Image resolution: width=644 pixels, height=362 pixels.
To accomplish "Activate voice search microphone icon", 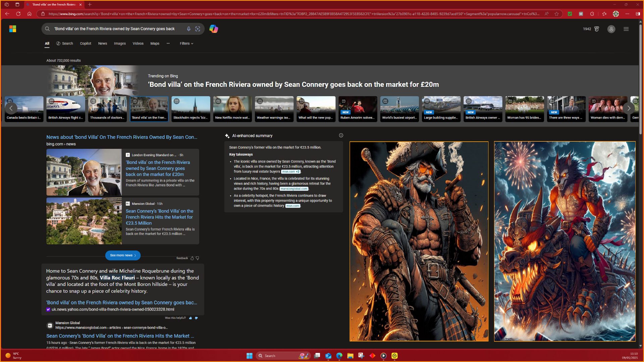I will pos(189,29).
